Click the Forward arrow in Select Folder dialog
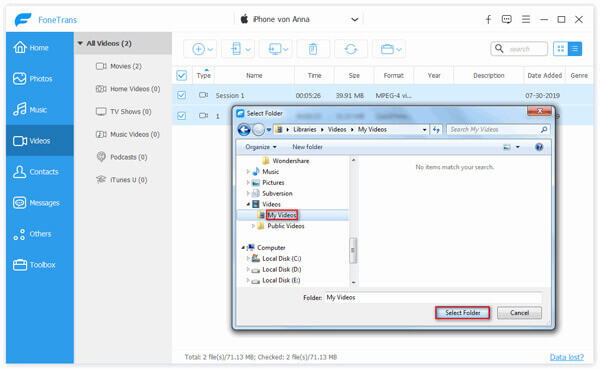The width and height of the screenshot is (600, 370). (x=259, y=130)
